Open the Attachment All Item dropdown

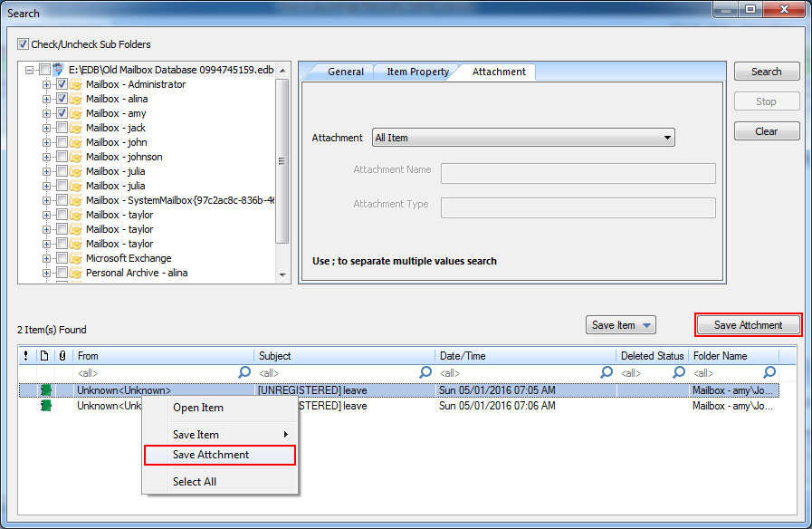click(524, 138)
